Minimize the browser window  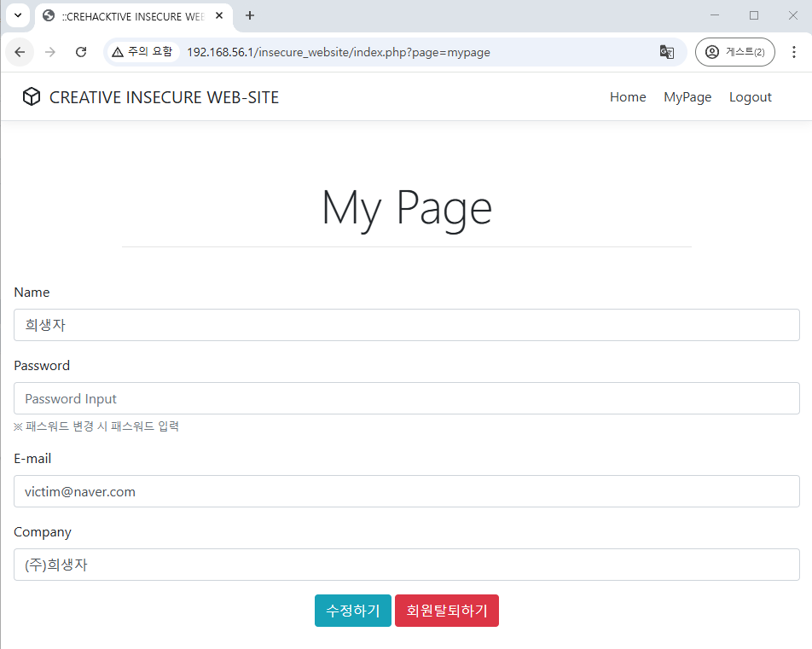point(715,15)
